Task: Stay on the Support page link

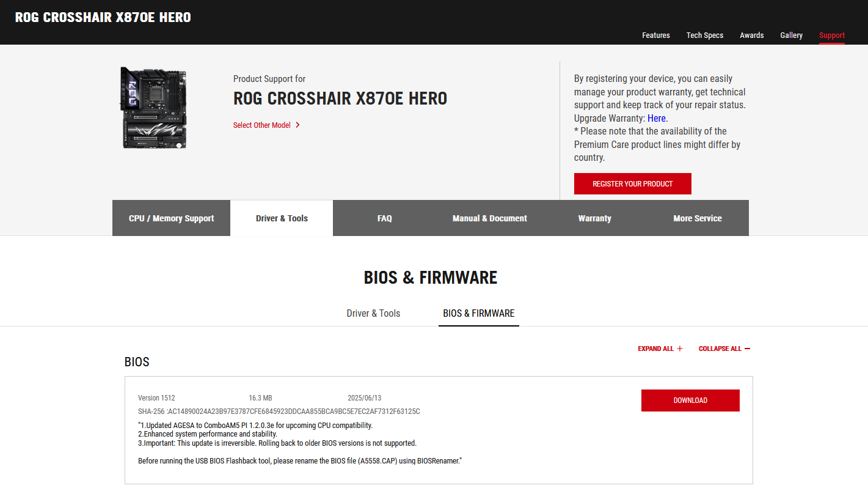Action: (x=831, y=35)
